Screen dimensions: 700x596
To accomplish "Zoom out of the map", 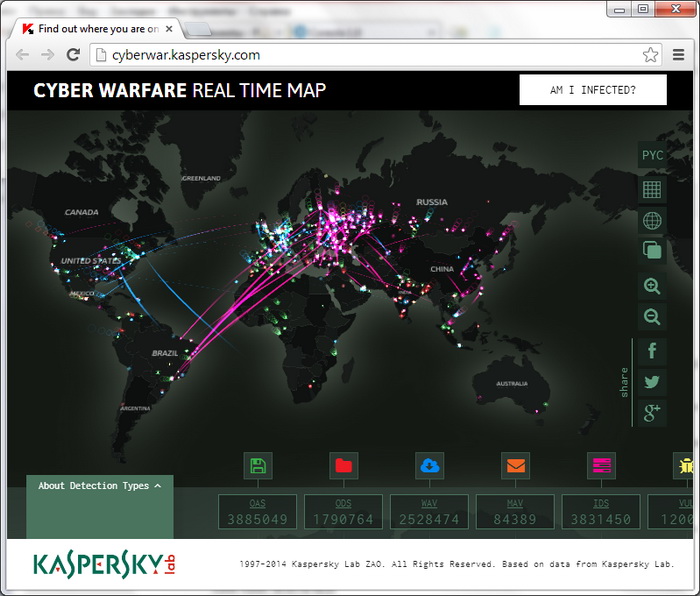I will [652, 317].
